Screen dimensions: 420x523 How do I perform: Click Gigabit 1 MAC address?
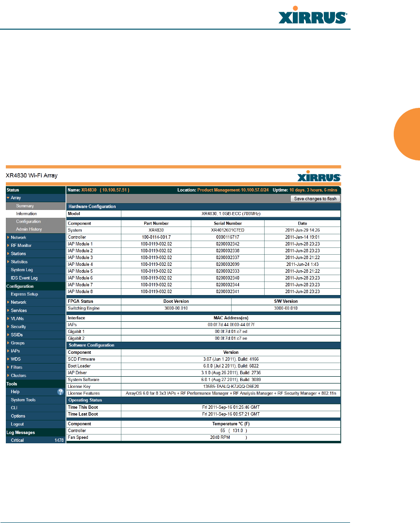(231, 331)
